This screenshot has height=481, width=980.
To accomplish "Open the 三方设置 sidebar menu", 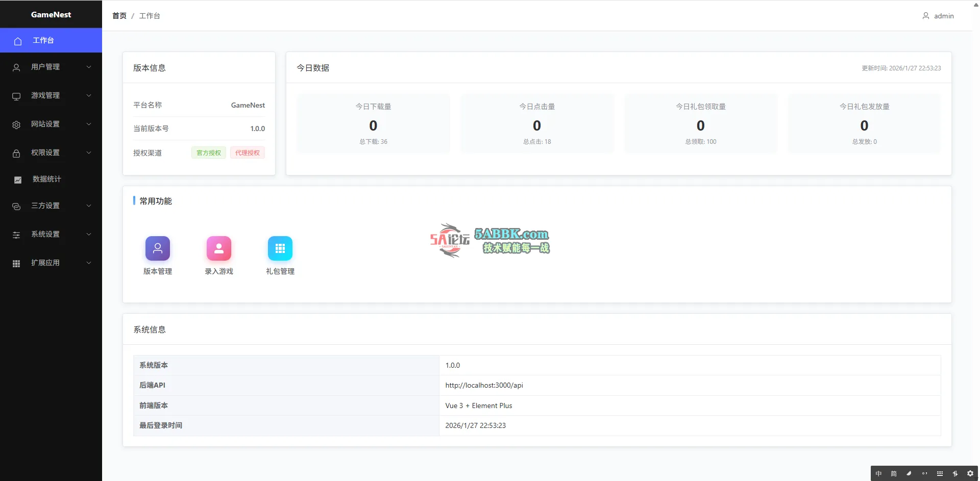I will click(x=45, y=206).
